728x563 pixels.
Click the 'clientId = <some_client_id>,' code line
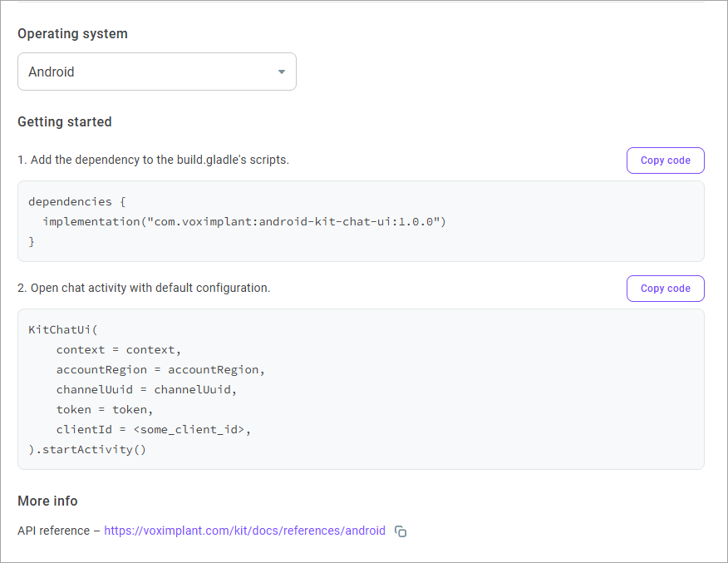coord(153,430)
